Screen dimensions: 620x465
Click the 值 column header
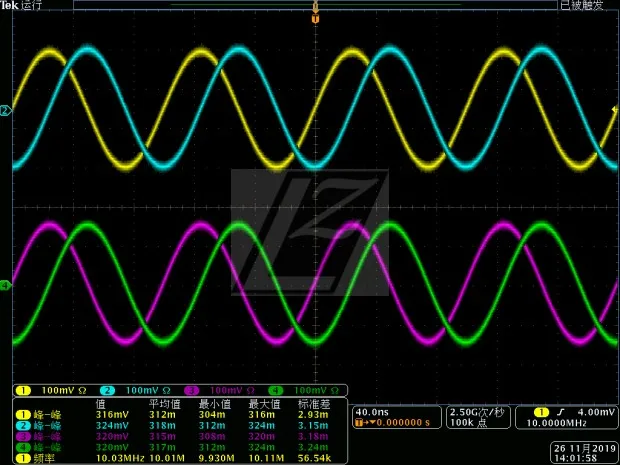pyautogui.click(x=100, y=404)
